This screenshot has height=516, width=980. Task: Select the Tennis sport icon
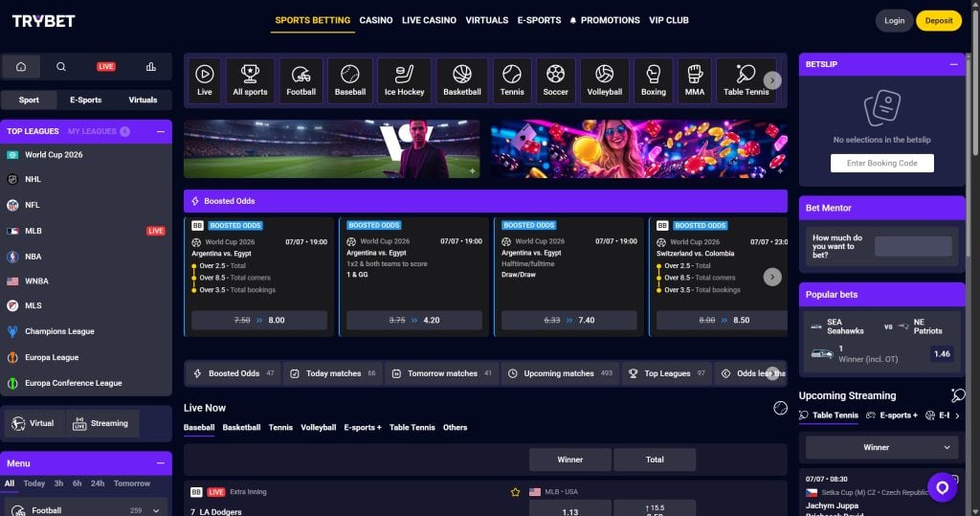(x=512, y=80)
